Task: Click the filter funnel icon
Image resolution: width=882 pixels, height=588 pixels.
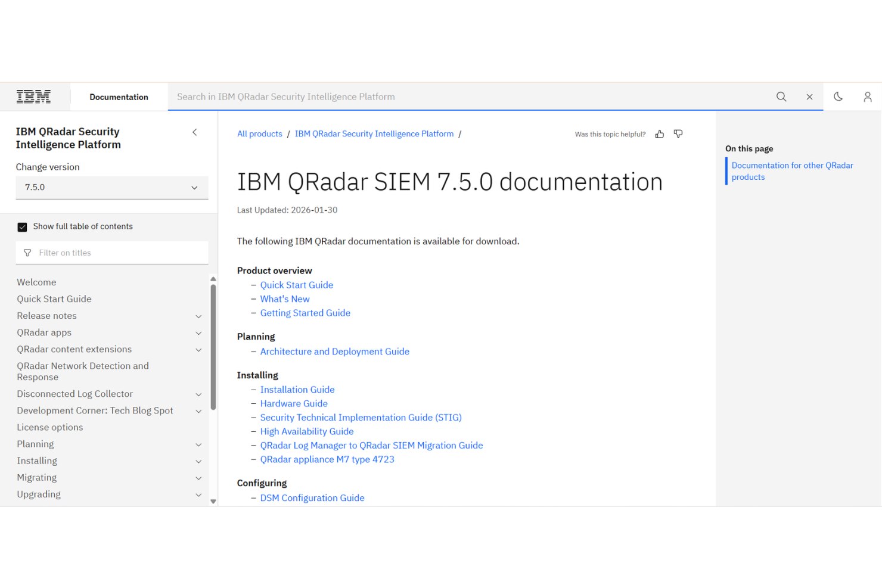Action: point(27,253)
